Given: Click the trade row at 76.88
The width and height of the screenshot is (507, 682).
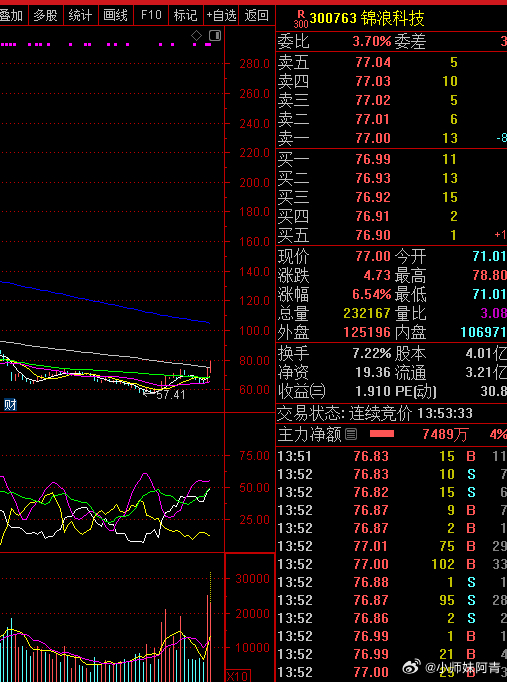Looking at the screenshot, I should pos(392,582).
